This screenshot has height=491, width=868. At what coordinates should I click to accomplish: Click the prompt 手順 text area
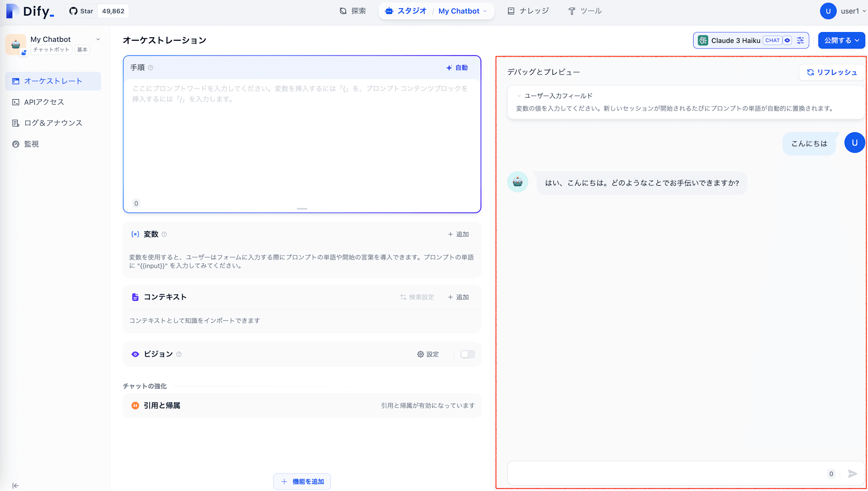pos(302,138)
